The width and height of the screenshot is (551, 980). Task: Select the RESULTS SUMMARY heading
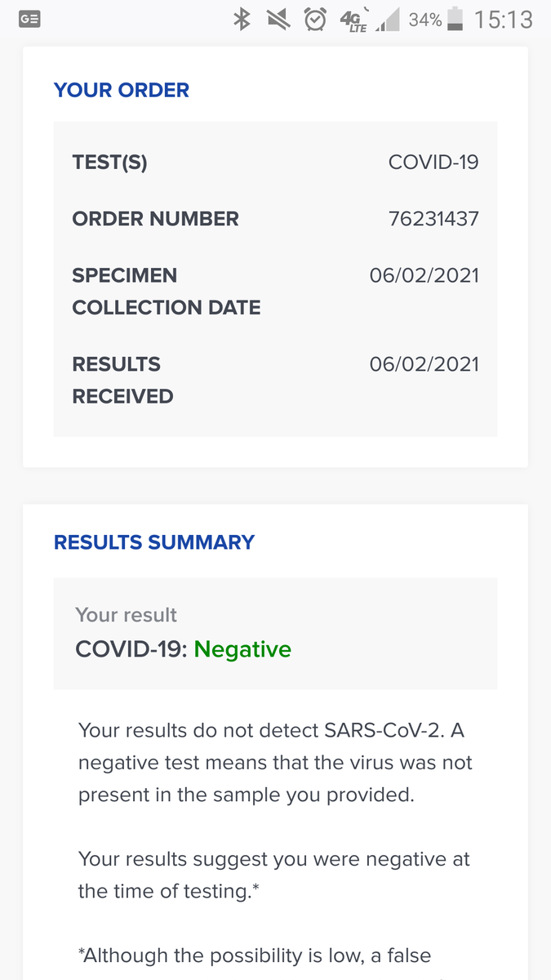tap(154, 542)
